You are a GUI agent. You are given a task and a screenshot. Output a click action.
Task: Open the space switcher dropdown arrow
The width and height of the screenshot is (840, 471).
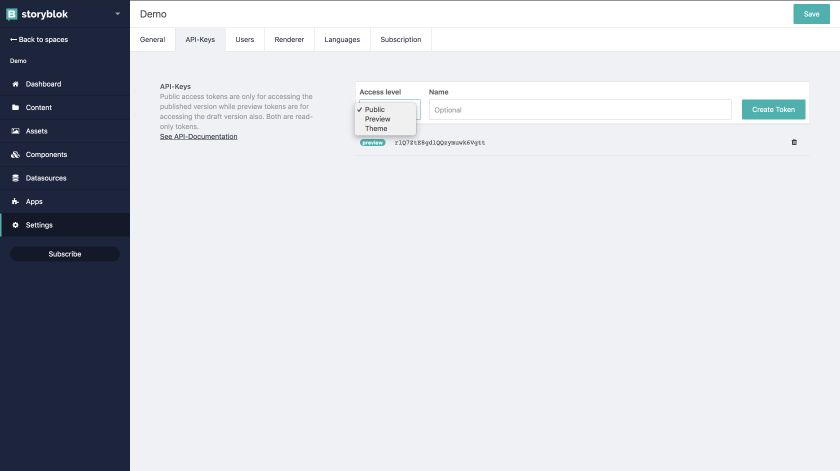point(117,14)
